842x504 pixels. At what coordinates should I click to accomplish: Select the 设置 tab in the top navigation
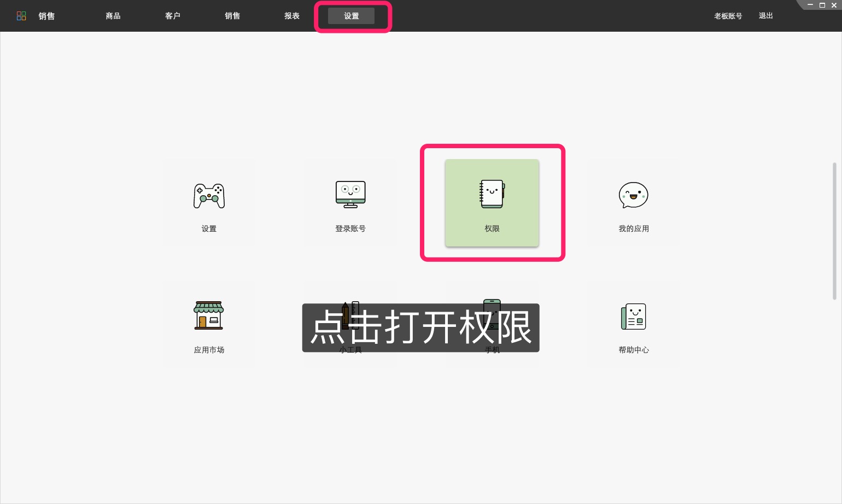click(352, 16)
